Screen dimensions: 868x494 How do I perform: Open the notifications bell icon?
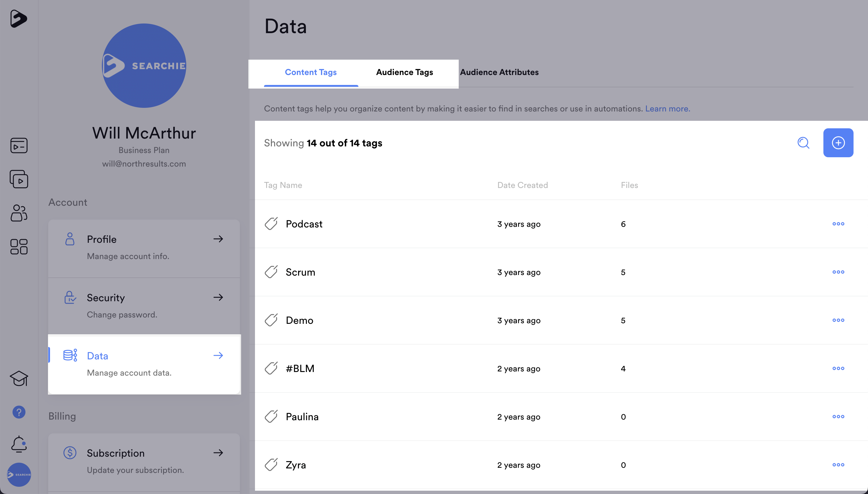point(19,444)
